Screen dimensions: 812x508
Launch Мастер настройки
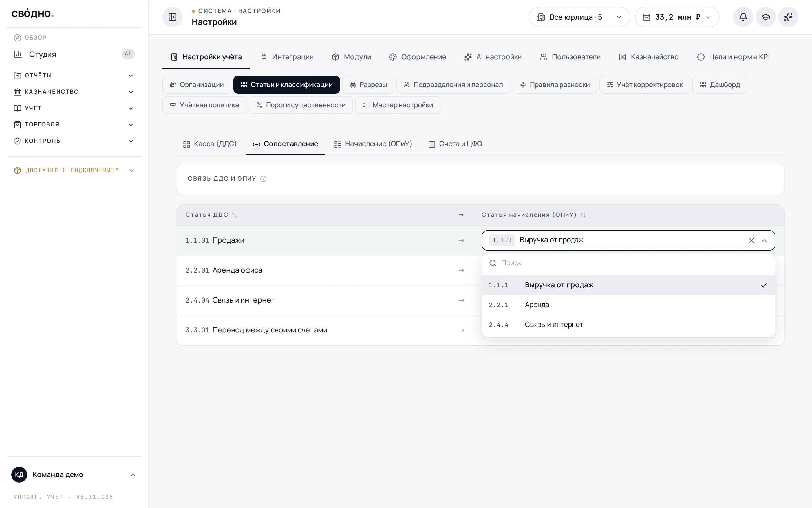click(x=398, y=105)
